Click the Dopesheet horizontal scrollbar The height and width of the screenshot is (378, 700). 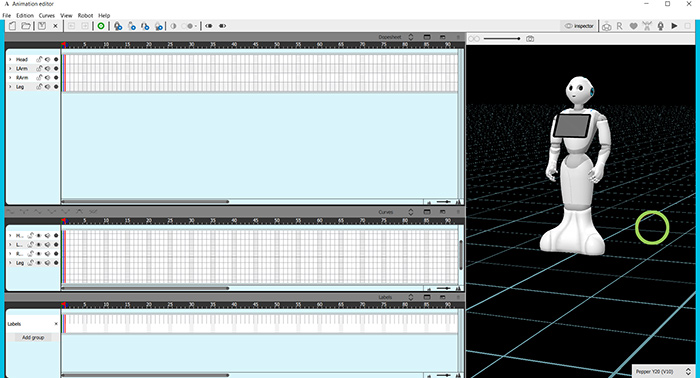pyautogui.click(x=145, y=201)
